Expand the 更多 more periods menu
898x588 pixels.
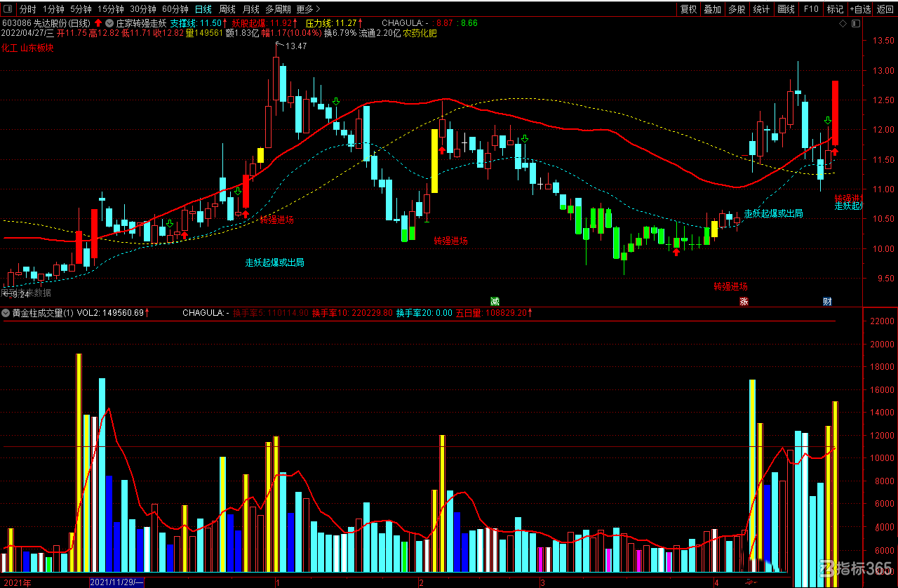tap(308, 9)
